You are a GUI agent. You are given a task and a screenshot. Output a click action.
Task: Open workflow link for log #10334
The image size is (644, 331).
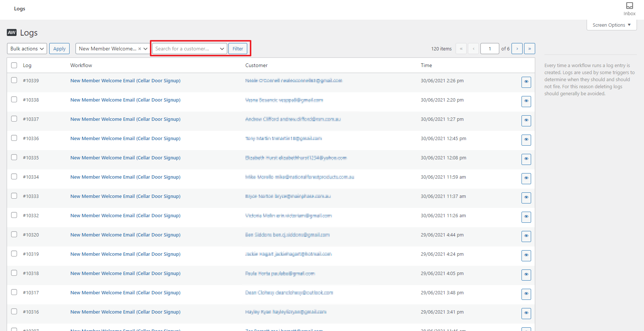click(125, 177)
